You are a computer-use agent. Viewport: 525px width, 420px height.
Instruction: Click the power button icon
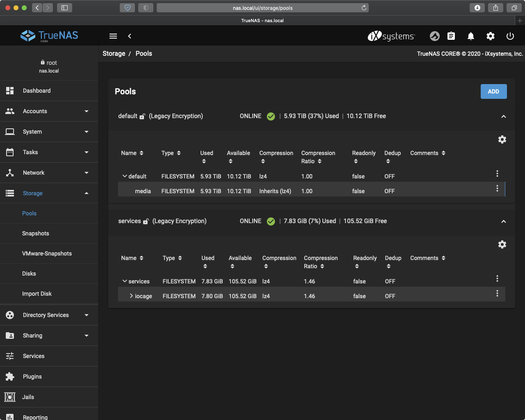[x=510, y=36]
